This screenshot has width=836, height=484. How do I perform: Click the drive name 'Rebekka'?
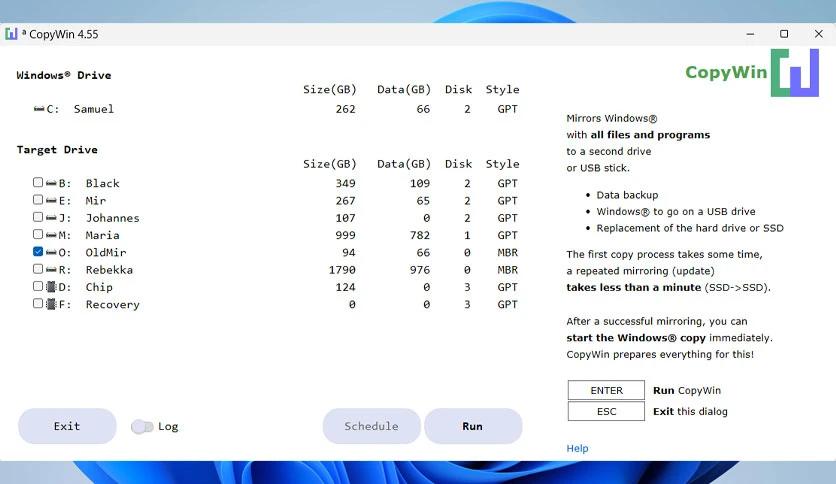pos(109,270)
